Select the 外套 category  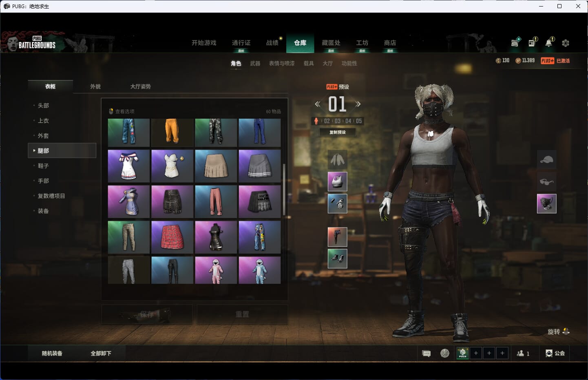click(x=62, y=135)
